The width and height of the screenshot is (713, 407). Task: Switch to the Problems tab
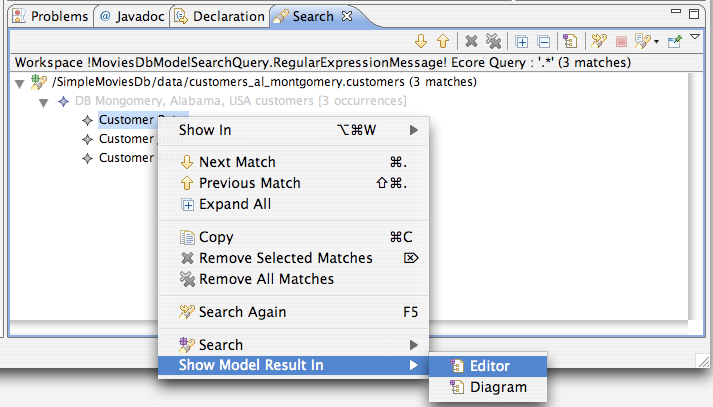coord(50,16)
